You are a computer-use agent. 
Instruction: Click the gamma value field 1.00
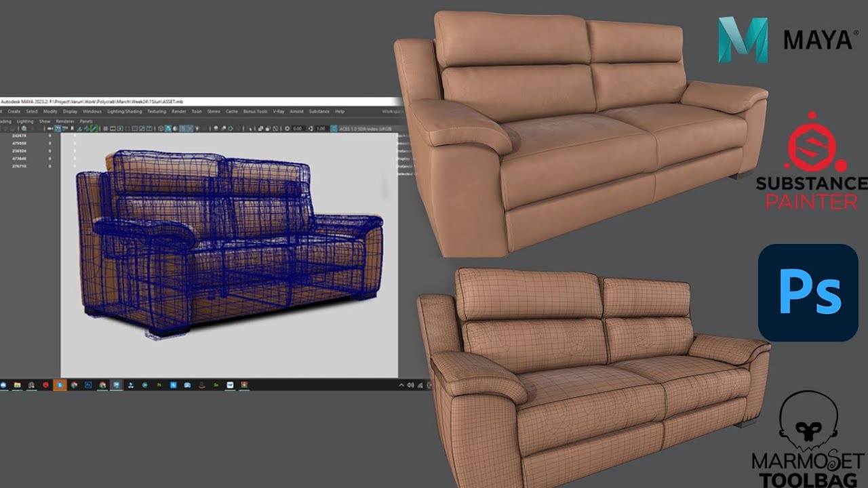pyautogui.click(x=321, y=128)
